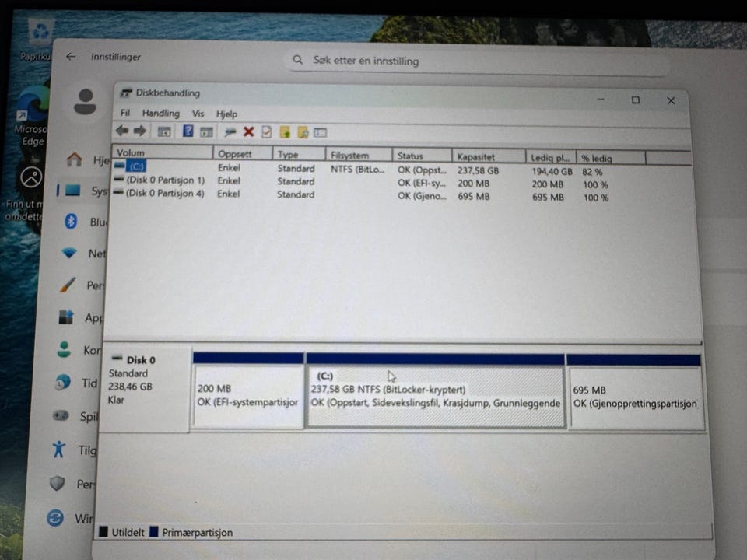Open Windows Update icon in sidebar

point(55,518)
